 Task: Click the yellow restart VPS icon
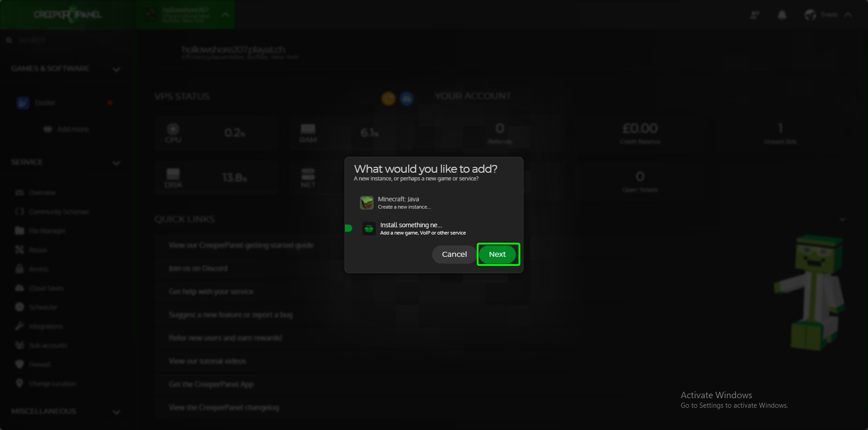click(389, 98)
